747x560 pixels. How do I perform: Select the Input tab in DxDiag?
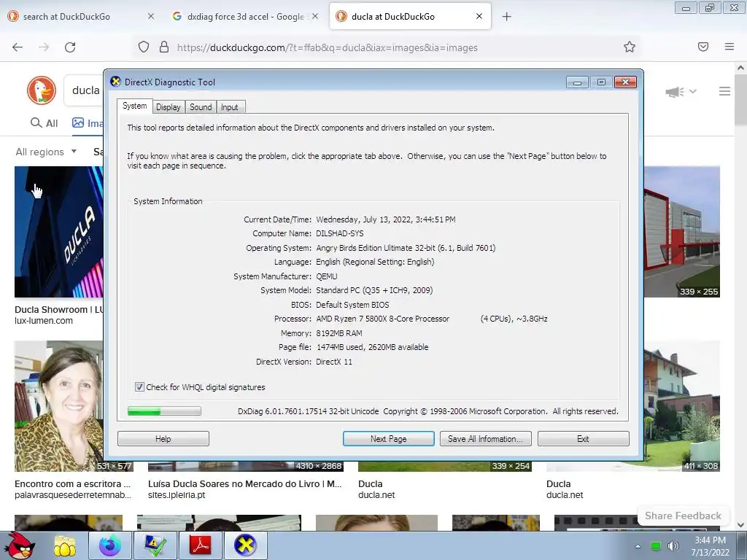[x=230, y=107]
